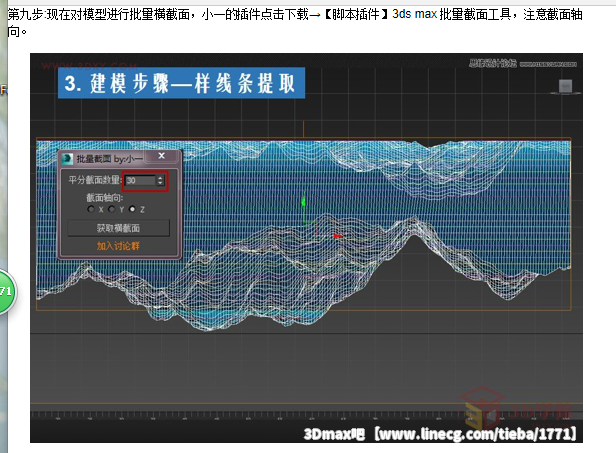Click the 平分截面数量: label
The width and height of the screenshot is (616, 453).
pos(94,180)
